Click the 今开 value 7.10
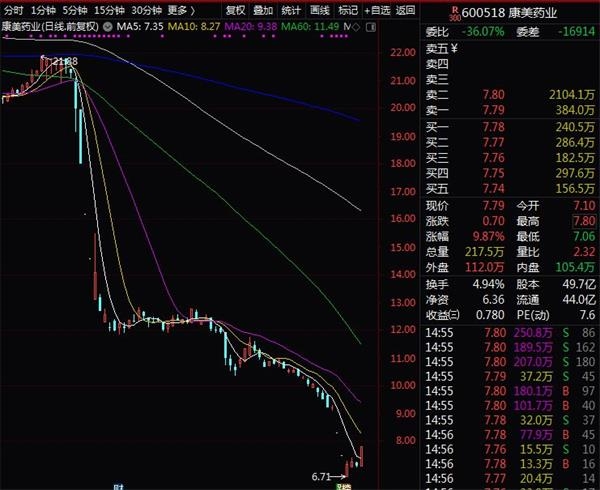Viewport: 600px width, 490px height. click(584, 206)
